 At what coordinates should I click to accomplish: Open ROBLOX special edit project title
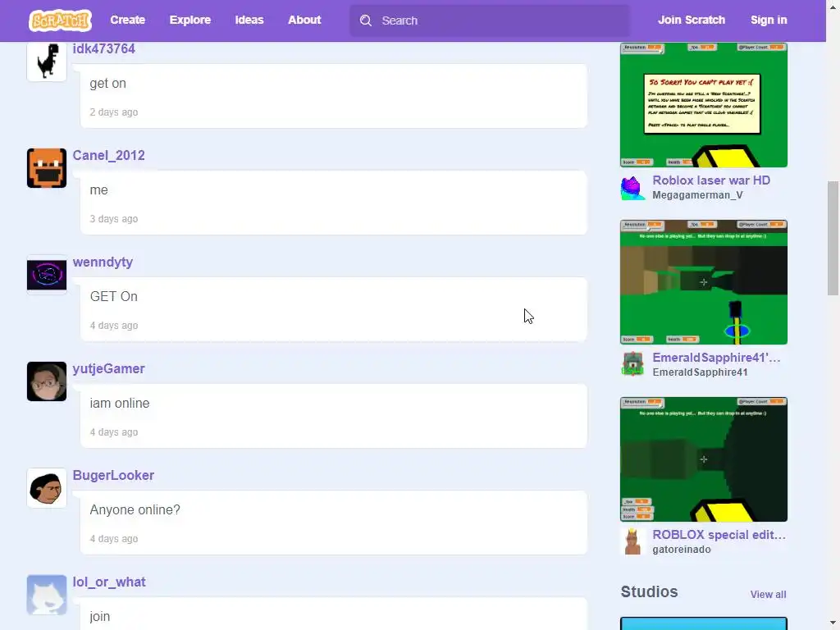tap(719, 535)
